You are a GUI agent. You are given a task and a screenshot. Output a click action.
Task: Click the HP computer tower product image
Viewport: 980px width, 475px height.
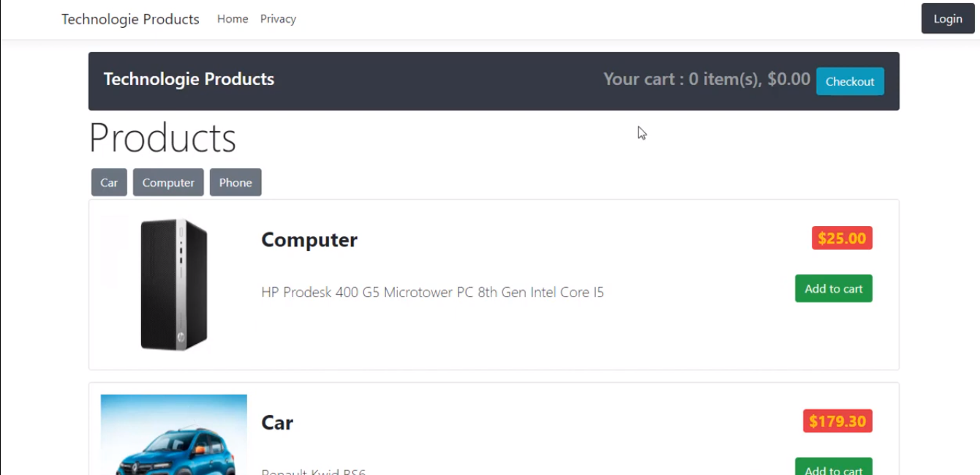174,284
